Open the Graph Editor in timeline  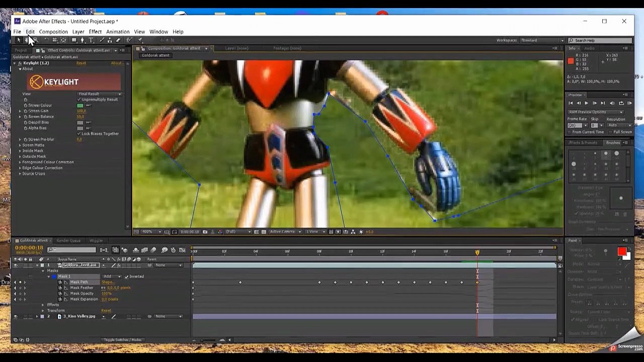tap(182, 250)
